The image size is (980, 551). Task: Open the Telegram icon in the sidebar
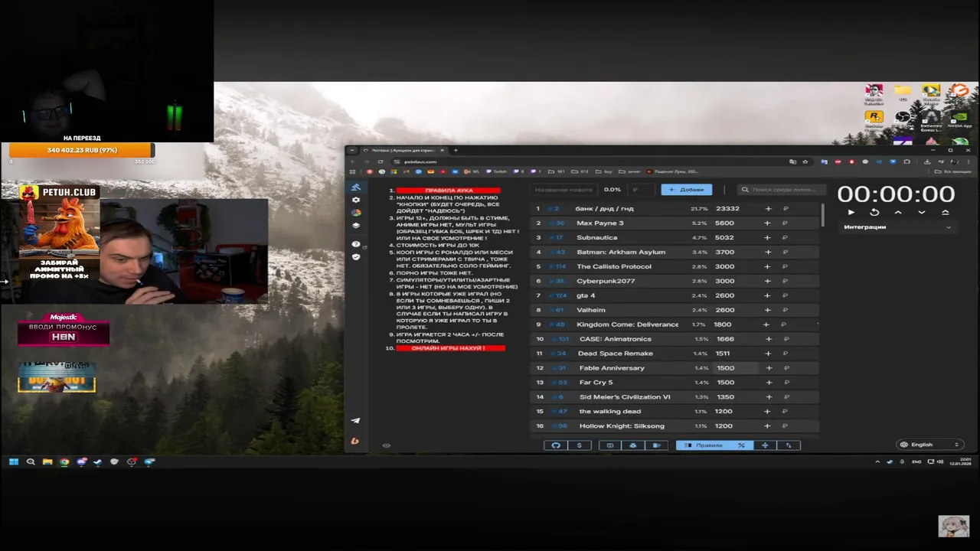click(x=355, y=420)
